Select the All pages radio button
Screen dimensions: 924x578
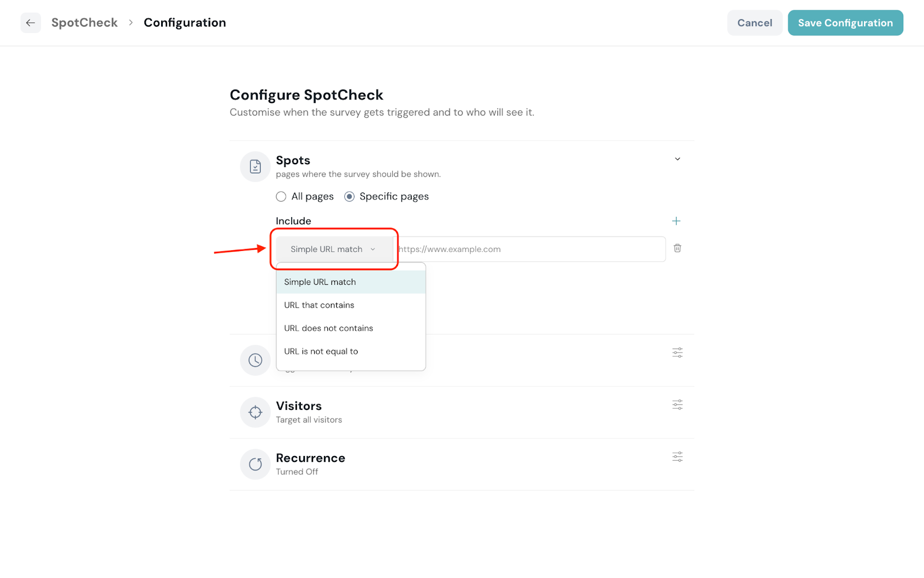[281, 197]
